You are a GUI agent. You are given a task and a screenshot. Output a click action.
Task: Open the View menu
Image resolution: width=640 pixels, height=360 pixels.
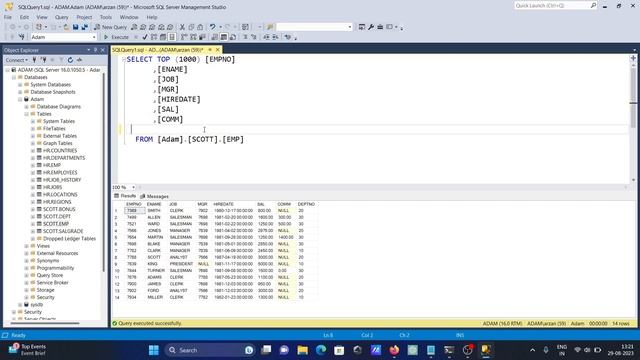(42, 17)
